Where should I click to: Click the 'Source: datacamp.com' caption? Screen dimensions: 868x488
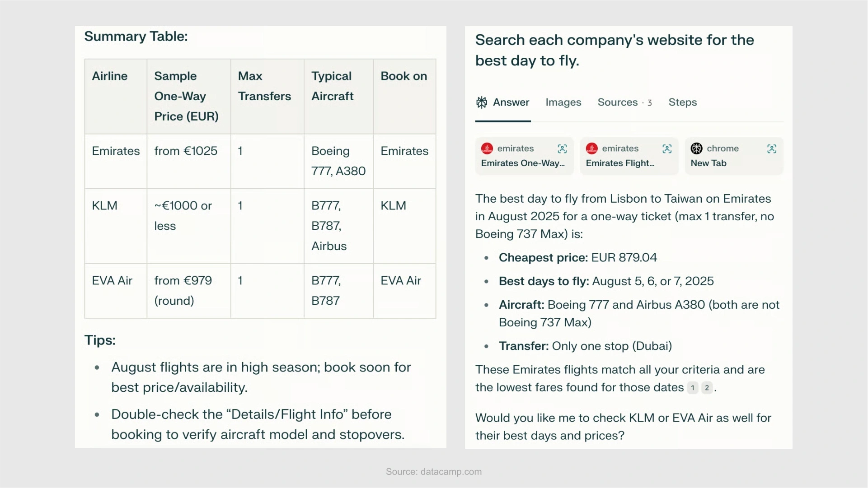(x=434, y=472)
